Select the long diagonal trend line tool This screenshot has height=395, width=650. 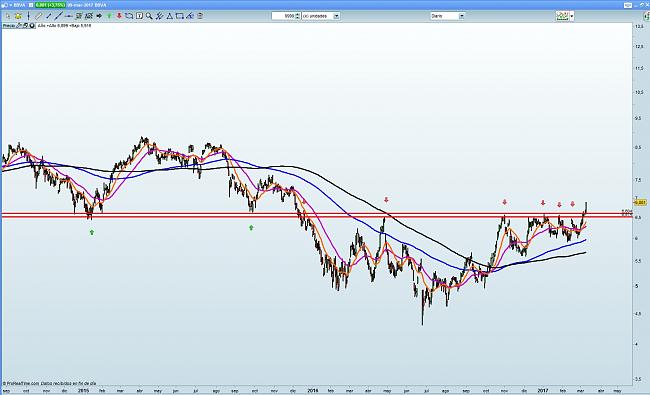pyautogui.click(x=58, y=16)
